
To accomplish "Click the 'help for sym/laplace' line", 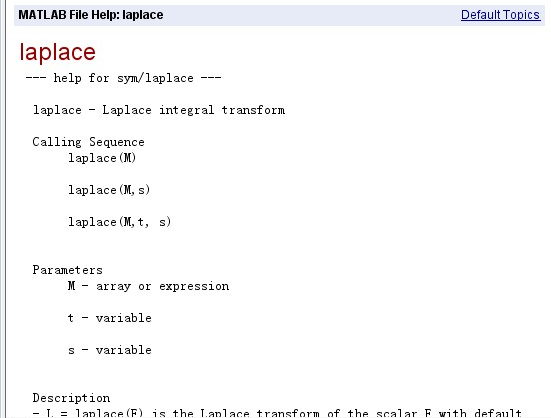I will click(123, 78).
